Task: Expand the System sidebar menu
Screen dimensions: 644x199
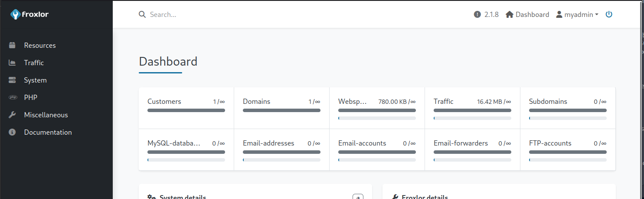Action: [36, 80]
